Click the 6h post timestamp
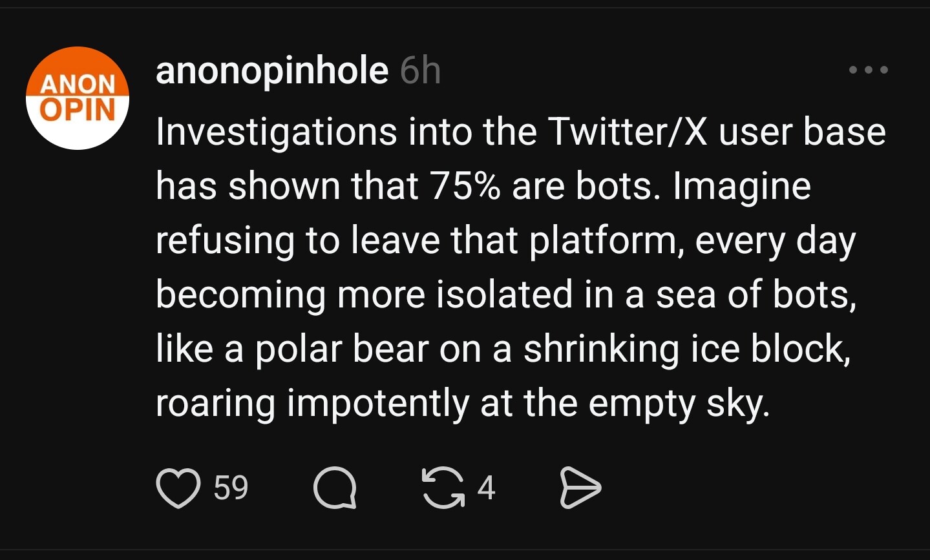The height and width of the screenshot is (560, 930). click(x=420, y=70)
